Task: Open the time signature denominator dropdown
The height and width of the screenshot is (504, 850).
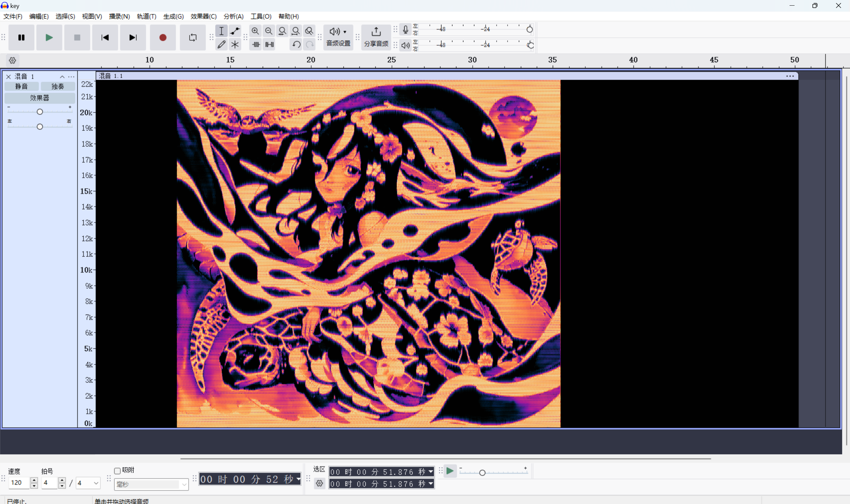Action: (x=88, y=483)
